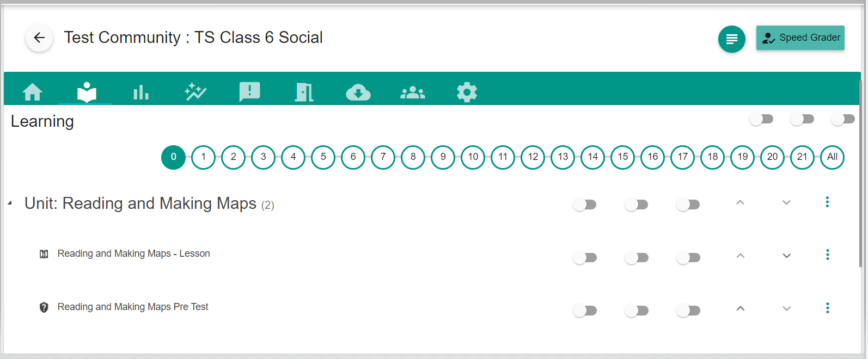Image resolution: width=868 pixels, height=359 pixels.
Task: Toggle first switch for Unit Reading and Making Maps
Action: pyautogui.click(x=585, y=205)
